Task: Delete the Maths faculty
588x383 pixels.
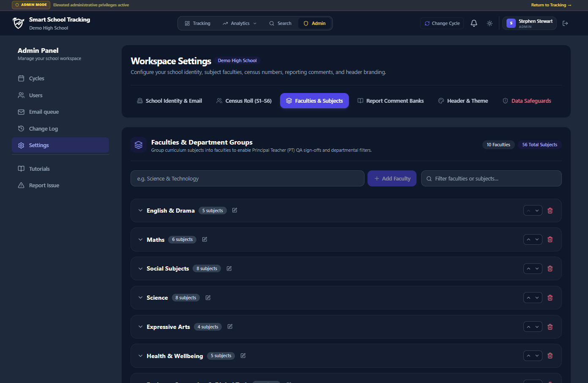Action: tap(550, 240)
